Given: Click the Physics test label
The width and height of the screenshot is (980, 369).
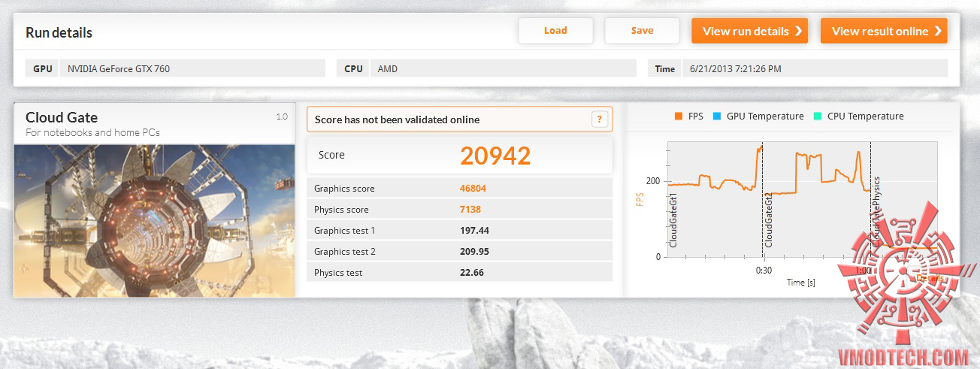Looking at the screenshot, I should 338,273.
